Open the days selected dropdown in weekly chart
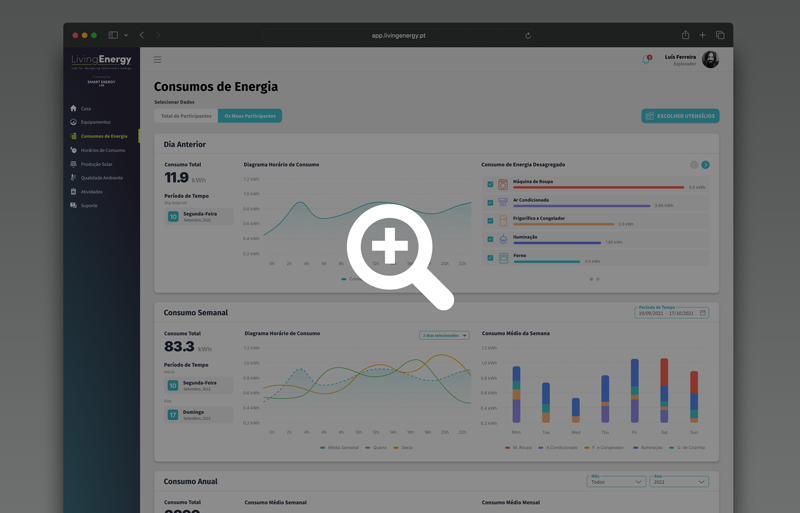Screen dimensions: 800x513 444,336
